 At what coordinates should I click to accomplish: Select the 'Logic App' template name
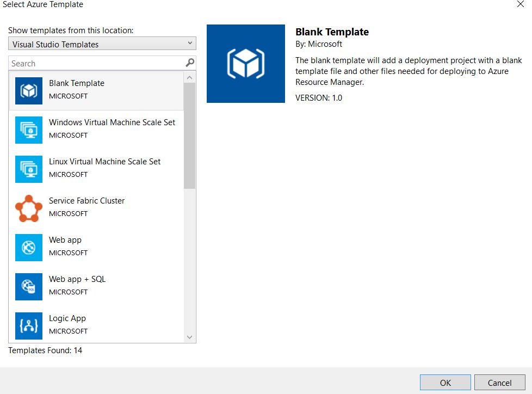pyautogui.click(x=67, y=318)
